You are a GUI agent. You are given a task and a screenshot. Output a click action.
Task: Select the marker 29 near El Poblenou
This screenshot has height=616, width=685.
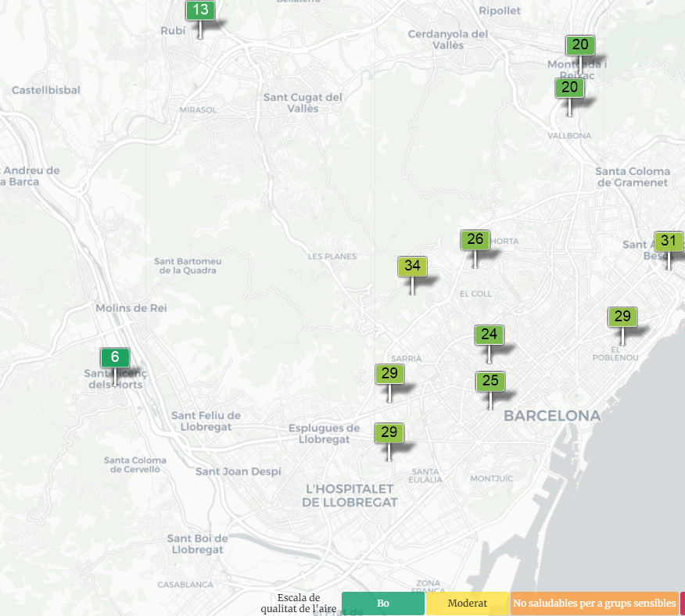(622, 317)
